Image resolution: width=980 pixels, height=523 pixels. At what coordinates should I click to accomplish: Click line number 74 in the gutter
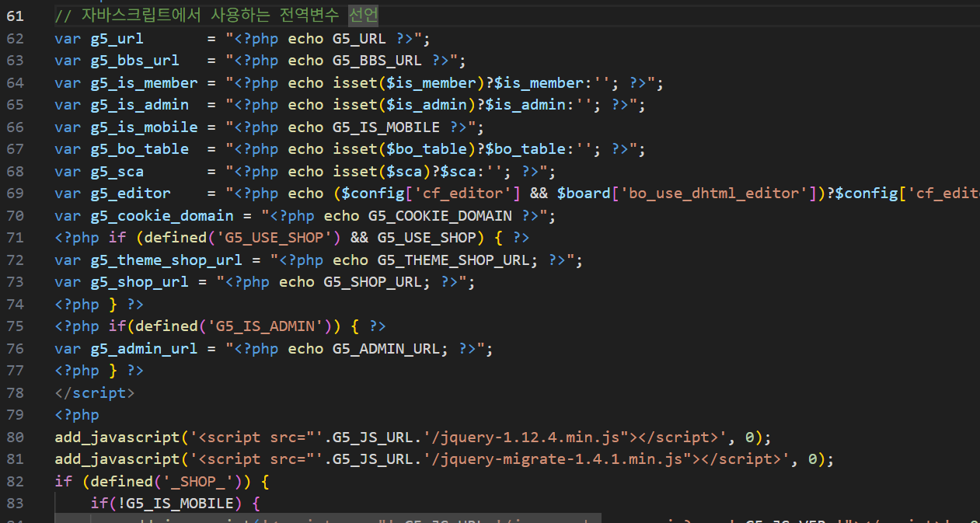tap(15, 304)
